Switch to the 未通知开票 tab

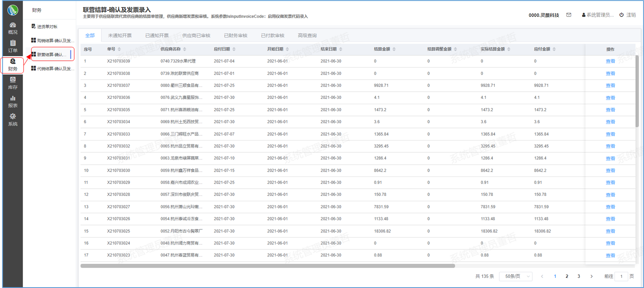120,36
